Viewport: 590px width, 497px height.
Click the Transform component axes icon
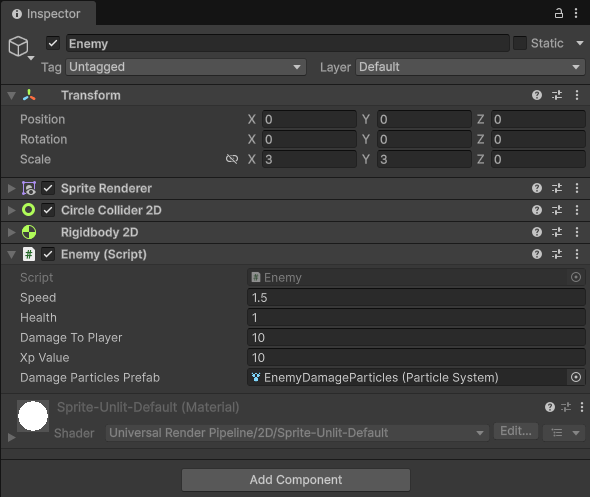29,95
